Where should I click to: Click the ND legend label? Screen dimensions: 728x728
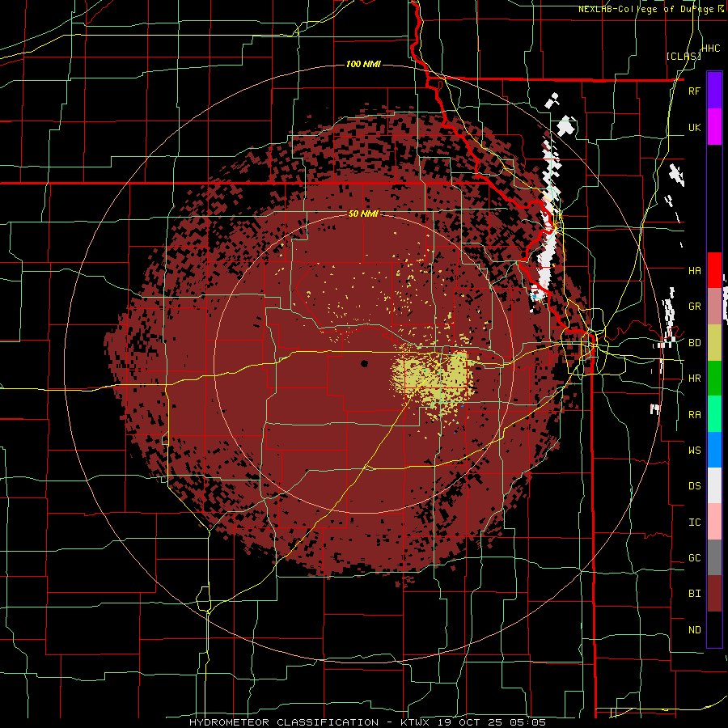[694, 630]
